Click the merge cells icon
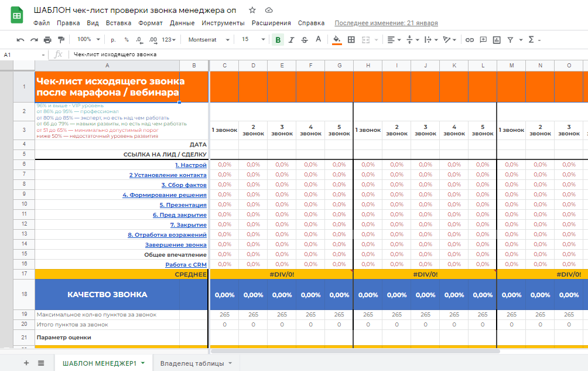Screen dimensions: 588x371 pos(365,40)
